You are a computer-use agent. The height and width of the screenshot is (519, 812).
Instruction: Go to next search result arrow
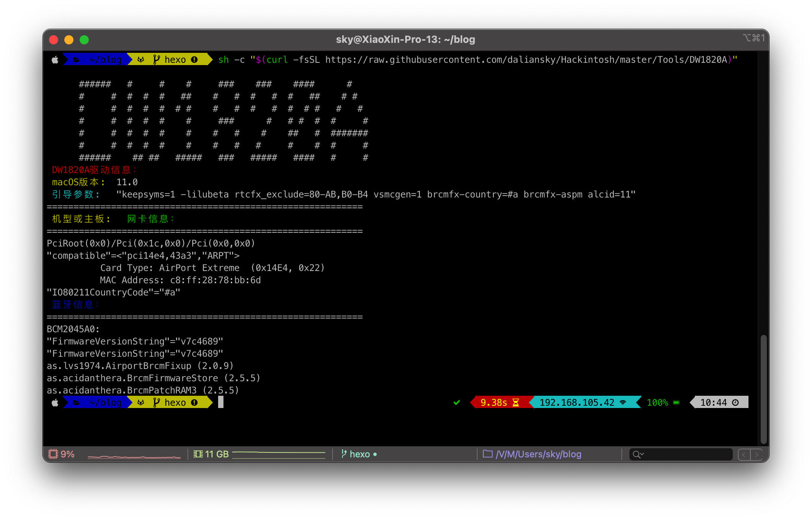(756, 455)
